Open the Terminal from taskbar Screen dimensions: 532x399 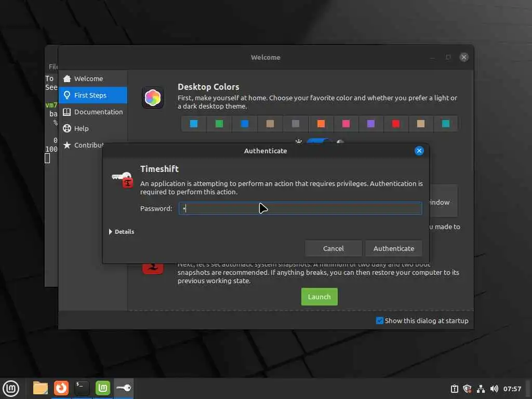pos(82,388)
